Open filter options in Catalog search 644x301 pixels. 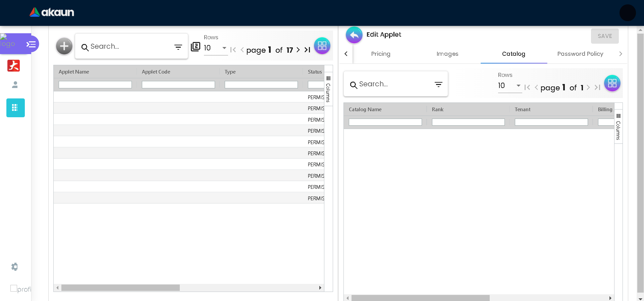438,85
